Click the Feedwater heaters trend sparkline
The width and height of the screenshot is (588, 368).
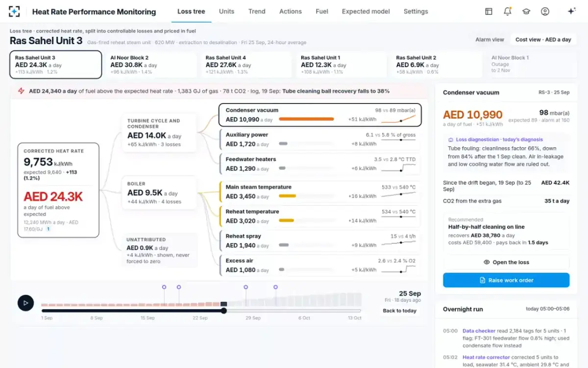pyautogui.click(x=398, y=168)
